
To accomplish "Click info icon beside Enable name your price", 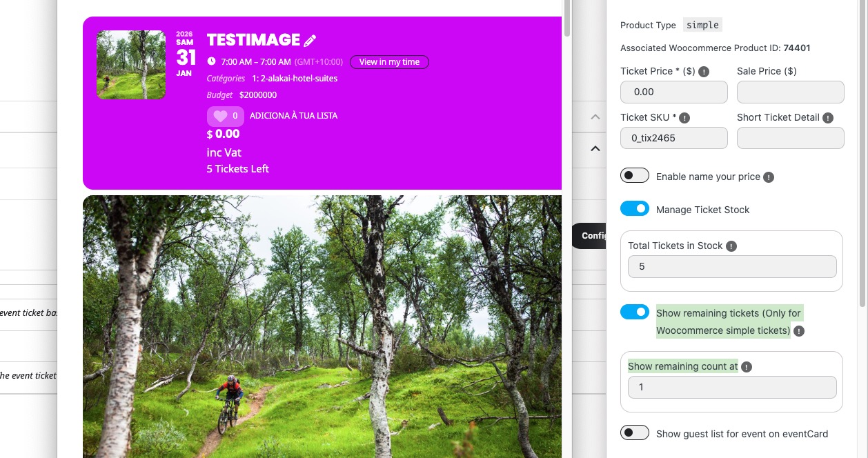I will coord(769,177).
